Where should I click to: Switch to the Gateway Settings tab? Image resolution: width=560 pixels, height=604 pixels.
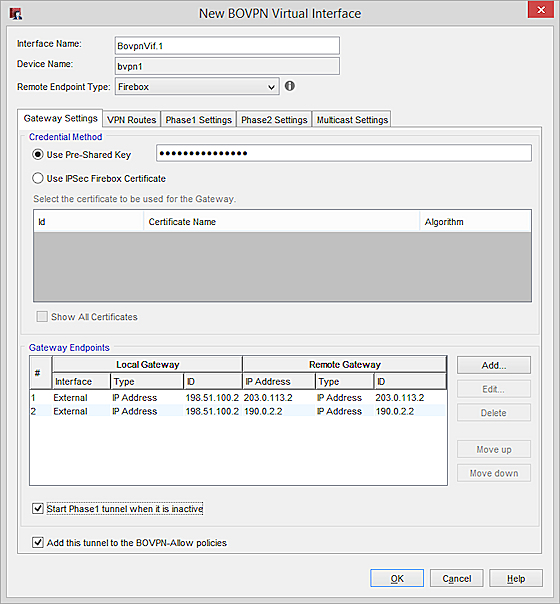[x=60, y=118]
